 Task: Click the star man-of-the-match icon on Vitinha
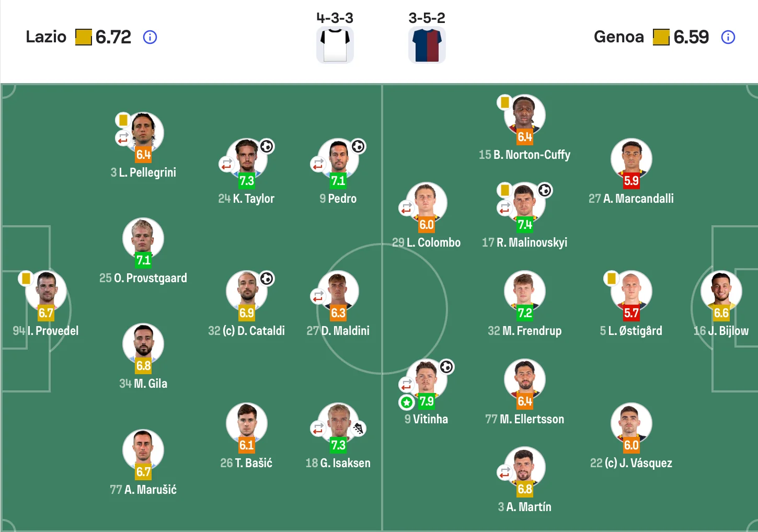click(407, 402)
